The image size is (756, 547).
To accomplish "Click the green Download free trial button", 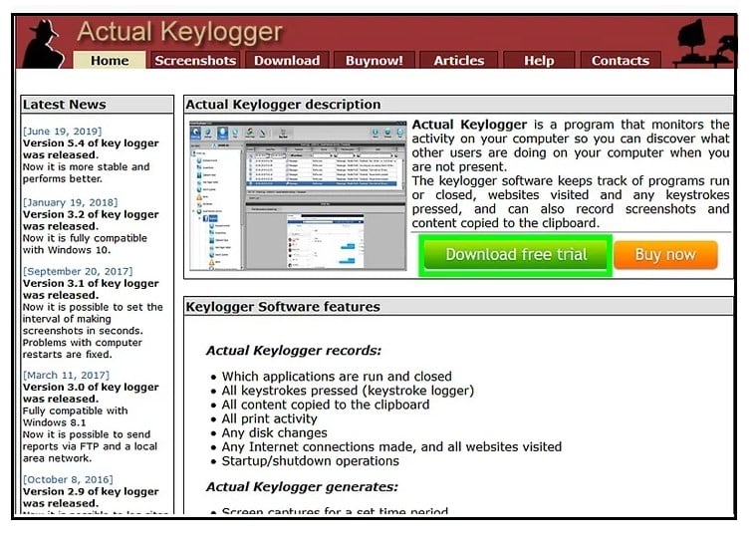I will coord(515,255).
